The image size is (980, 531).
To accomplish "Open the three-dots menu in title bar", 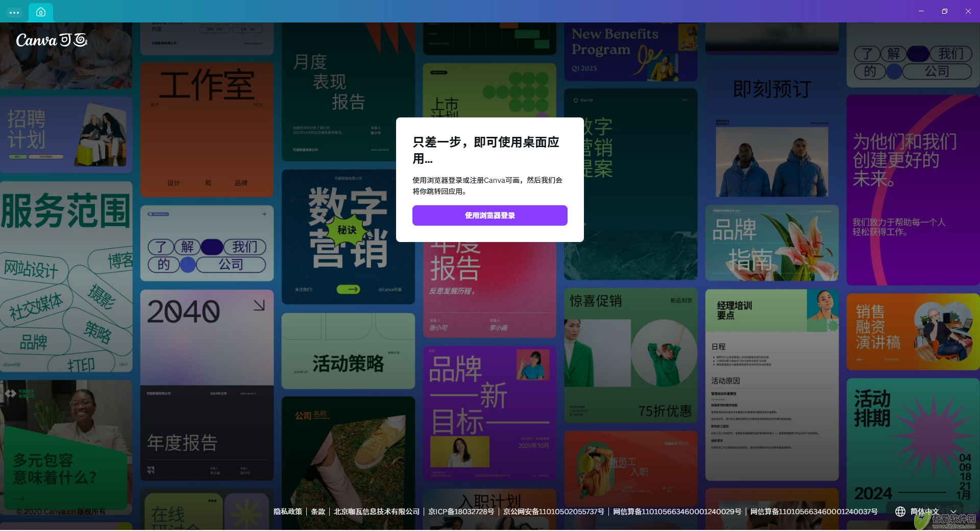I will pyautogui.click(x=14, y=12).
